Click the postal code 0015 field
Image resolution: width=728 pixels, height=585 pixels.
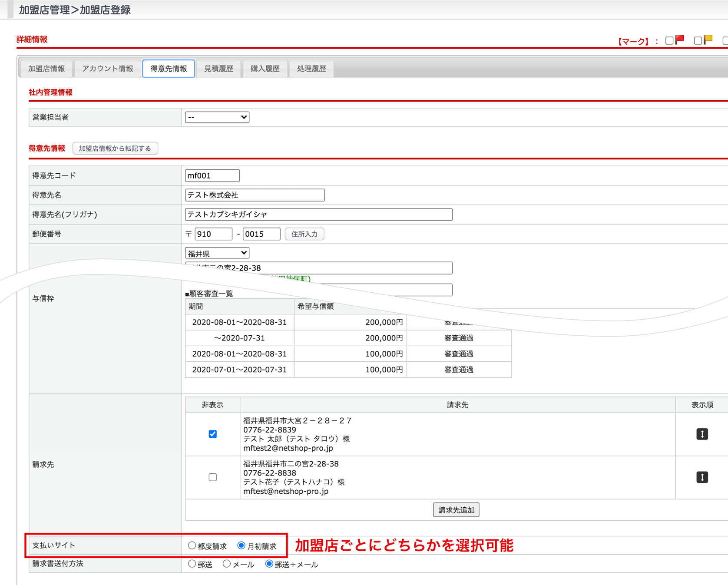(261, 234)
